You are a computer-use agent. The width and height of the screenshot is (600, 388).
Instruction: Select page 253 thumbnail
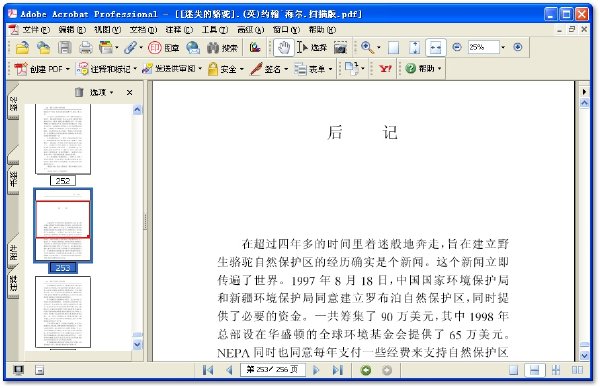pos(63,225)
